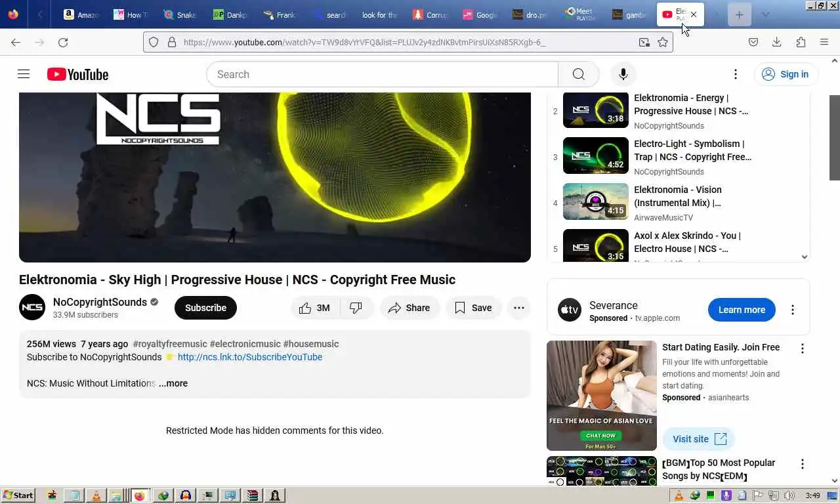Image resolution: width=840 pixels, height=504 pixels.
Task: Open the #housemusic hashtag
Action: (311, 344)
